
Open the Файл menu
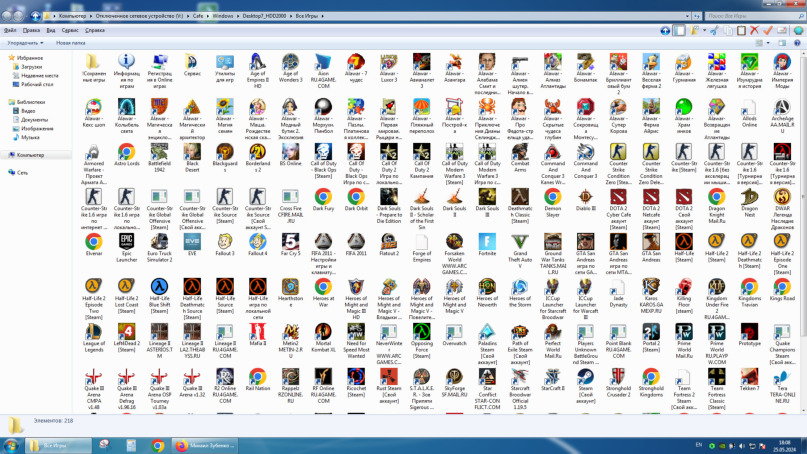(11, 31)
